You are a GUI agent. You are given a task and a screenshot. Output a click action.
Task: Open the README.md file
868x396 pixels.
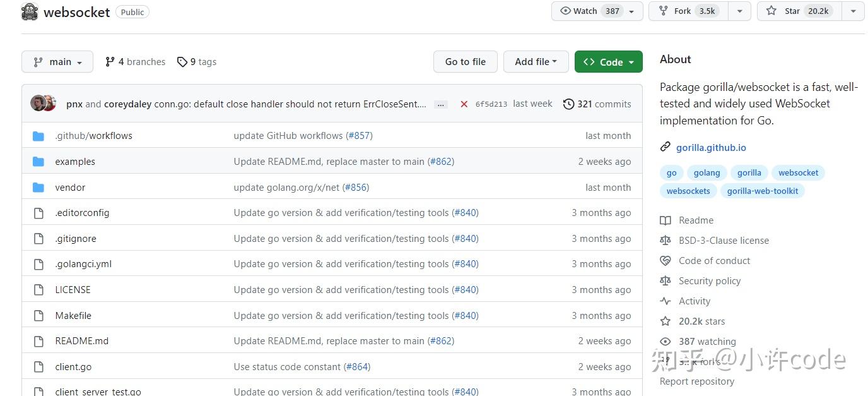click(82, 341)
